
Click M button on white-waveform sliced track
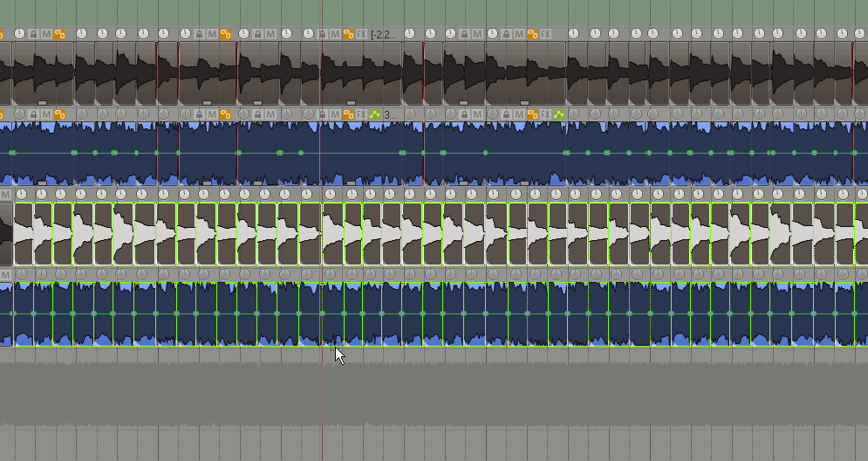click(x=5, y=195)
